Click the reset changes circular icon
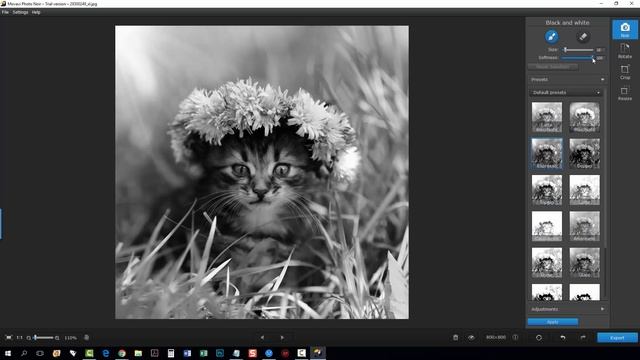The image size is (640, 360). (539, 338)
